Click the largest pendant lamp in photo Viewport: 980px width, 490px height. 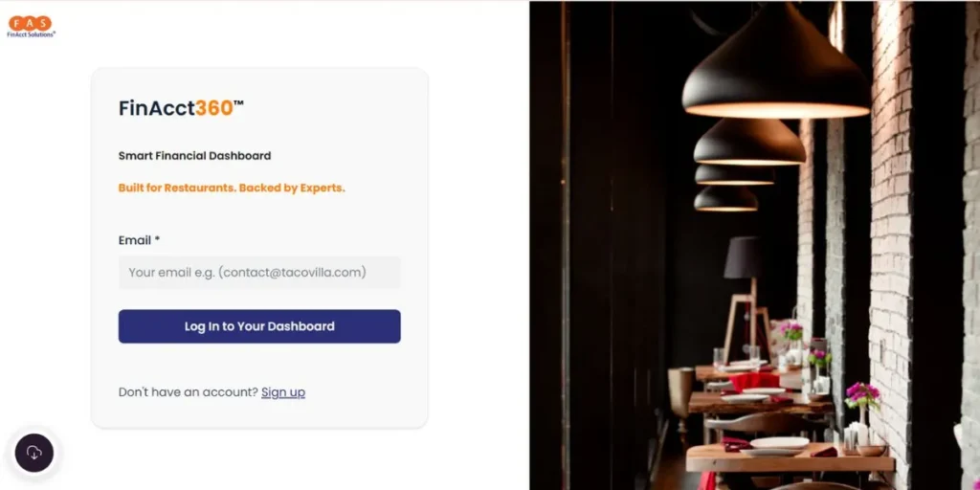pos(776,62)
